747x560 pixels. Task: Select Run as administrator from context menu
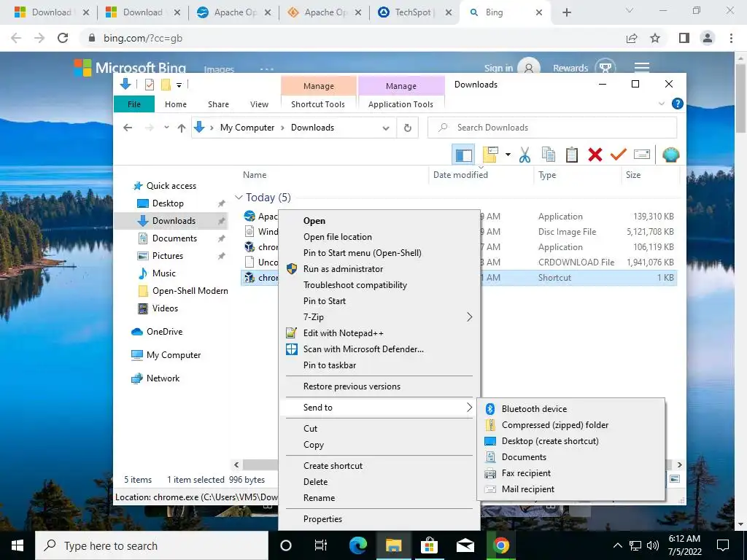(343, 269)
